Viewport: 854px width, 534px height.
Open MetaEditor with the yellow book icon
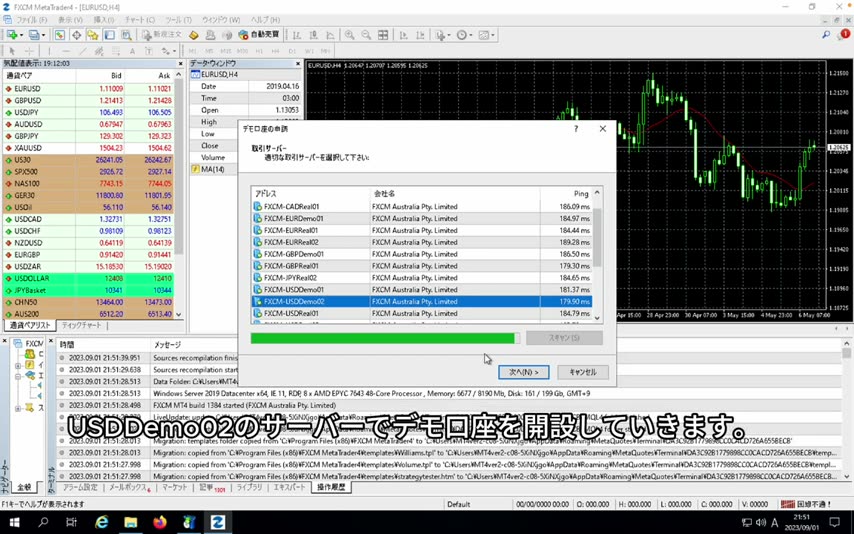194,35
